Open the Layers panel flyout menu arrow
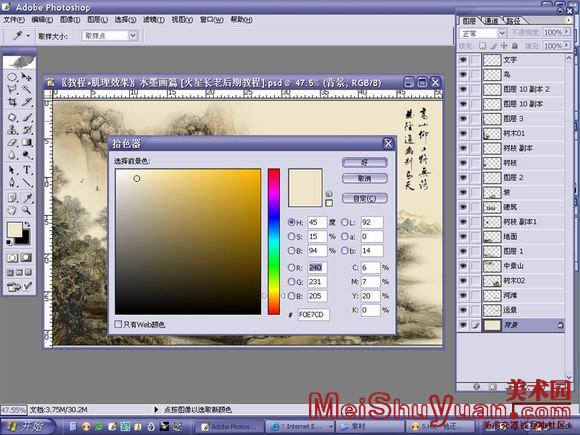The image size is (580, 435). (x=569, y=20)
